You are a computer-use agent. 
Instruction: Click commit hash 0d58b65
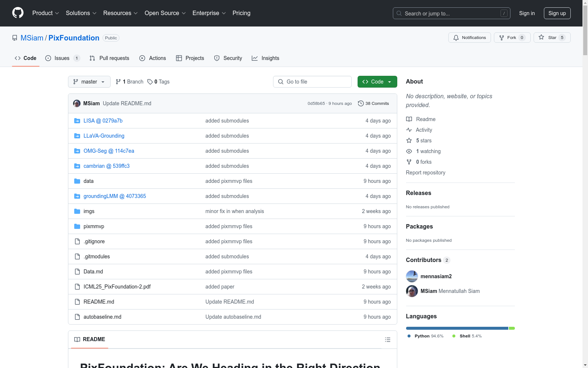[x=316, y=103]
